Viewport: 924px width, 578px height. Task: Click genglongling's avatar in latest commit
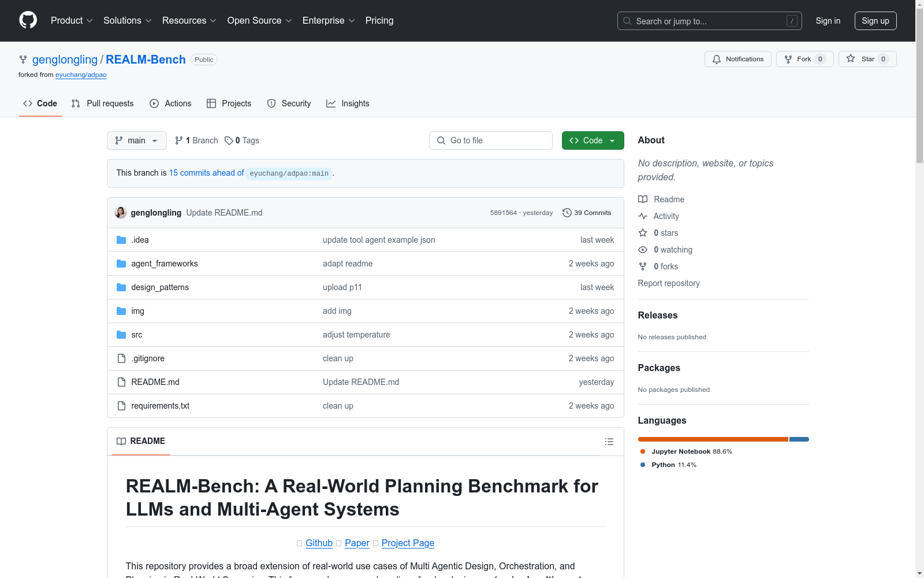coord(121,213)
